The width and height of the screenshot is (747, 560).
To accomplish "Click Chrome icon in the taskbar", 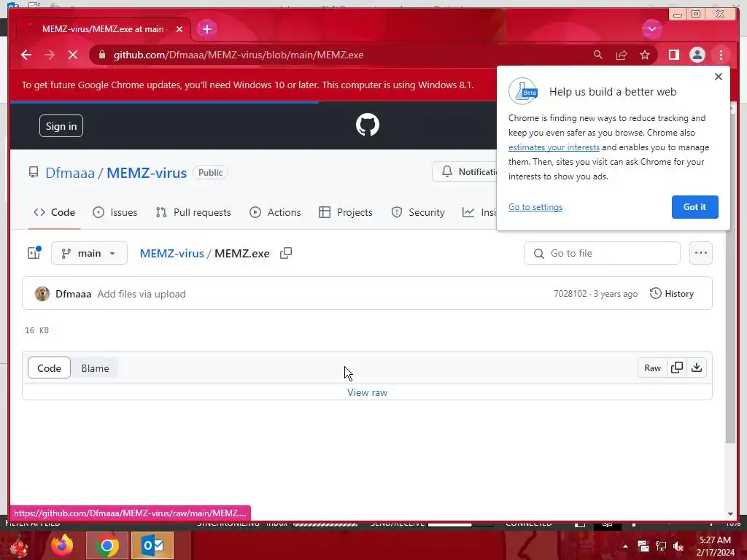I will pos(107,545).
